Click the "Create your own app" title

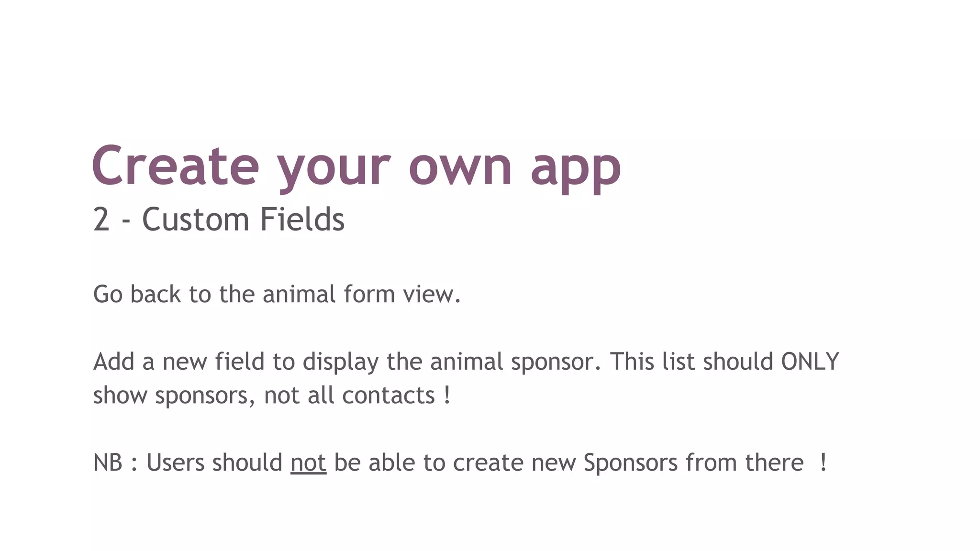[356, 166]
